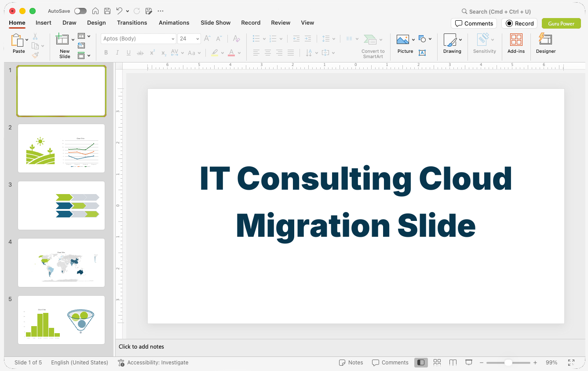
Task: Clear all text formatting
Action: pyautogui.click(x=236, y=39)
